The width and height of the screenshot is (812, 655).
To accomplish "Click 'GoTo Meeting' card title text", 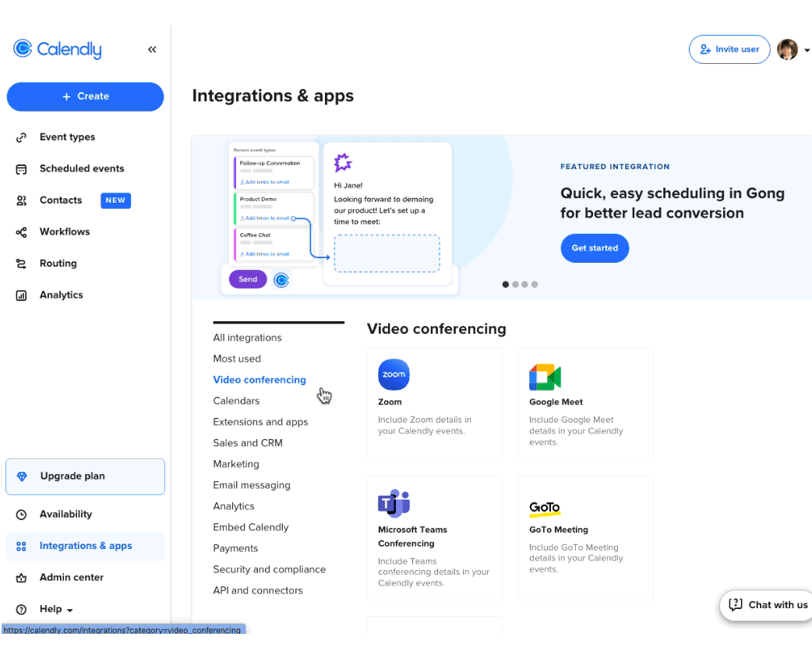I will click(x=558, y=529).
